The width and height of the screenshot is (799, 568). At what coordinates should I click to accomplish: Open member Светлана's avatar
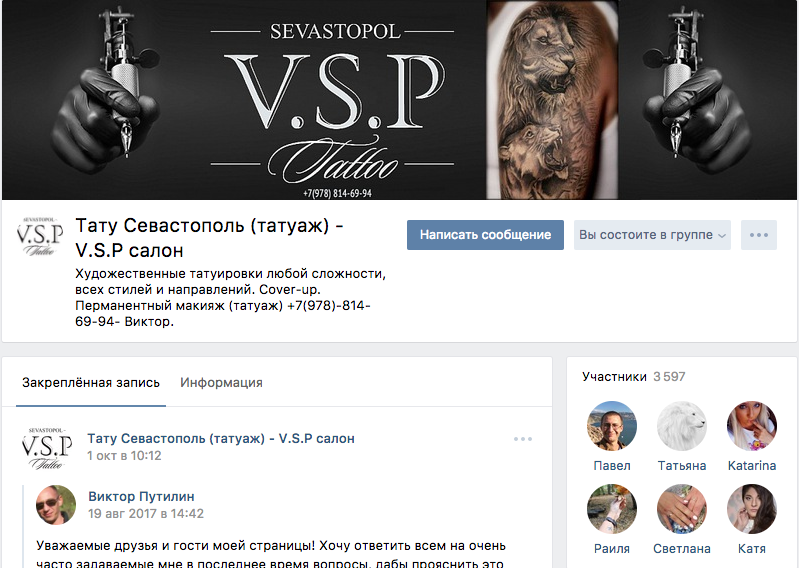click(681, 509)
